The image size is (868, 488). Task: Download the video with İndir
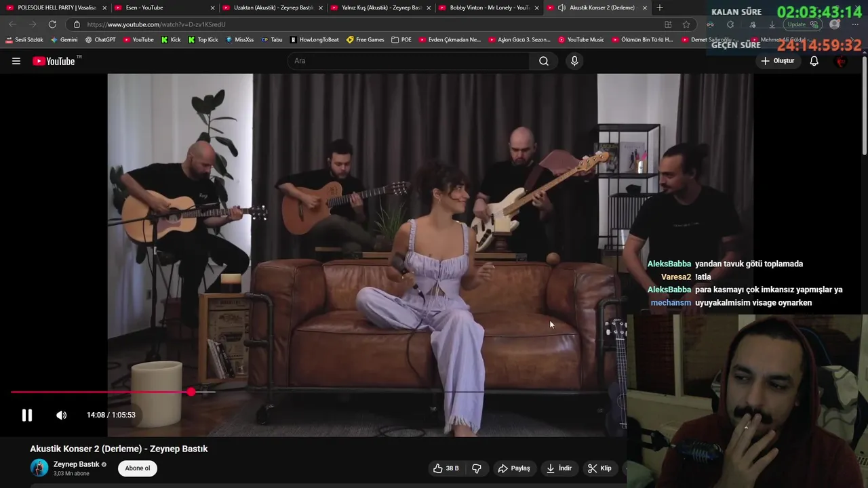[x=559, y=468]
